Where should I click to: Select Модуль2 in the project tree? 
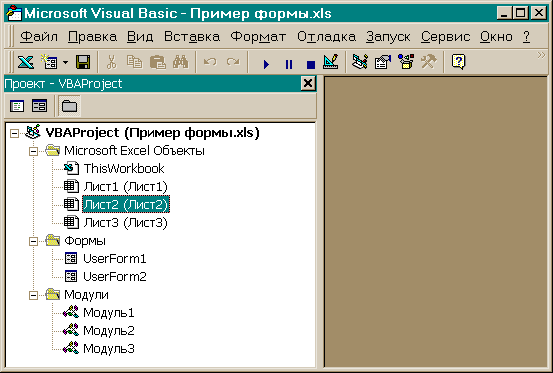(x=109, y=331)
